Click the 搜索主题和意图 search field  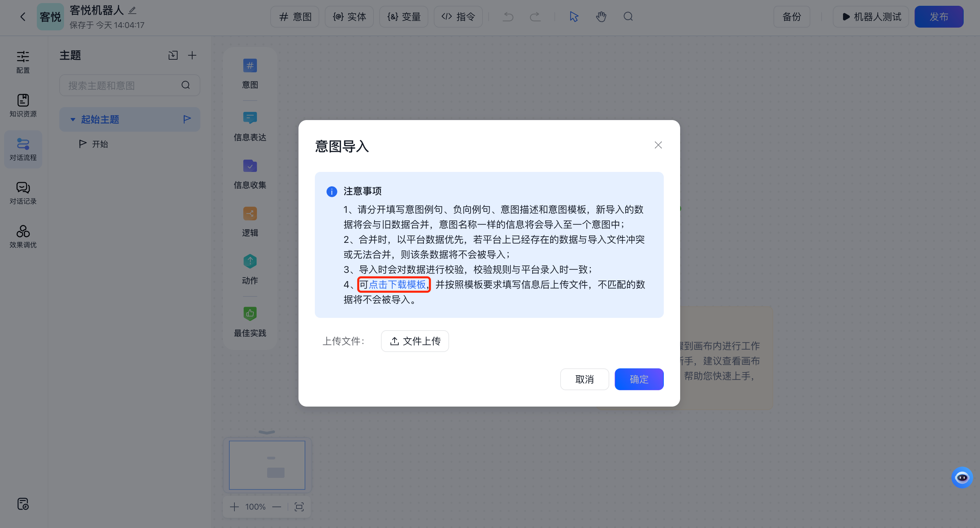click(x=122, y=85)
